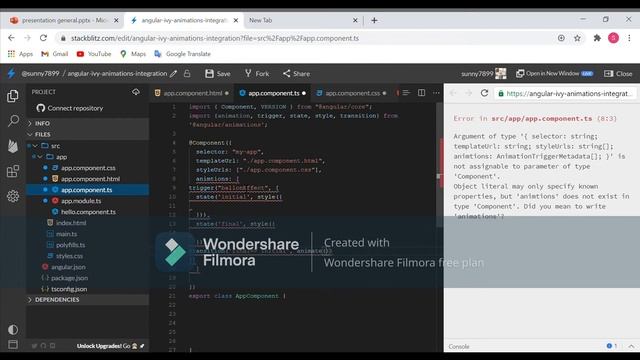Viewport: 640px width, 360px height.
Task: Share the project
Action: tap(296, 73)
